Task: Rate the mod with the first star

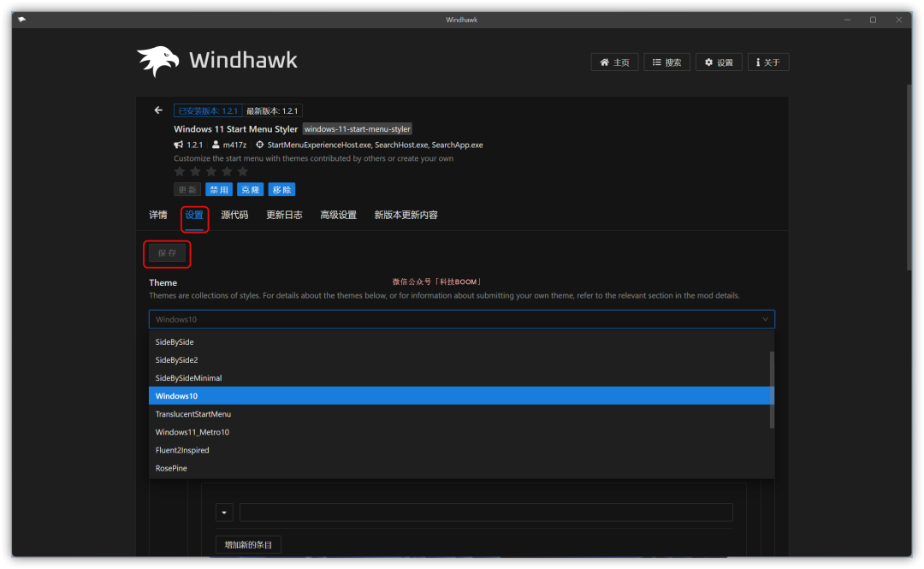Action: coord(180,172)
